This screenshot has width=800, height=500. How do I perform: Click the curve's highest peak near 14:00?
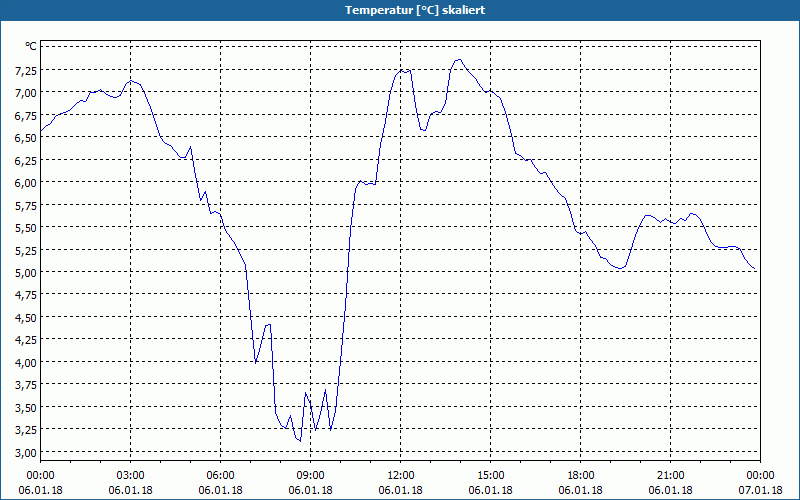459,59
